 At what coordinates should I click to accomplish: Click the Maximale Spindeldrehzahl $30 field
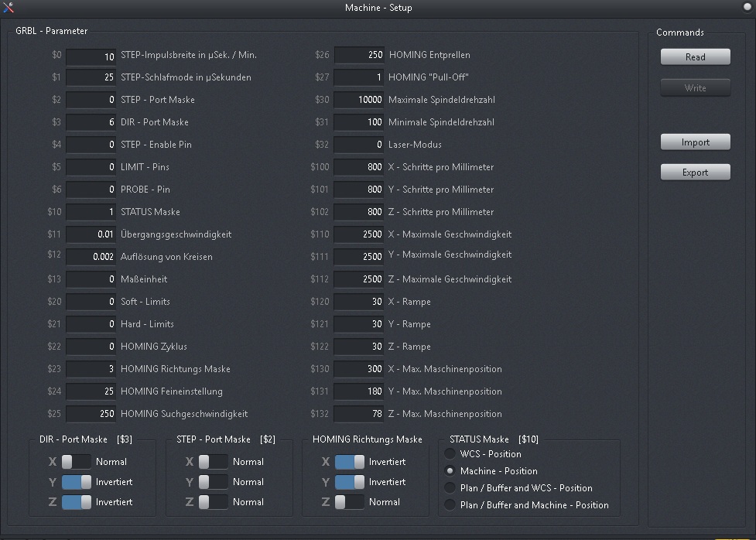click(x=359, y=100)
